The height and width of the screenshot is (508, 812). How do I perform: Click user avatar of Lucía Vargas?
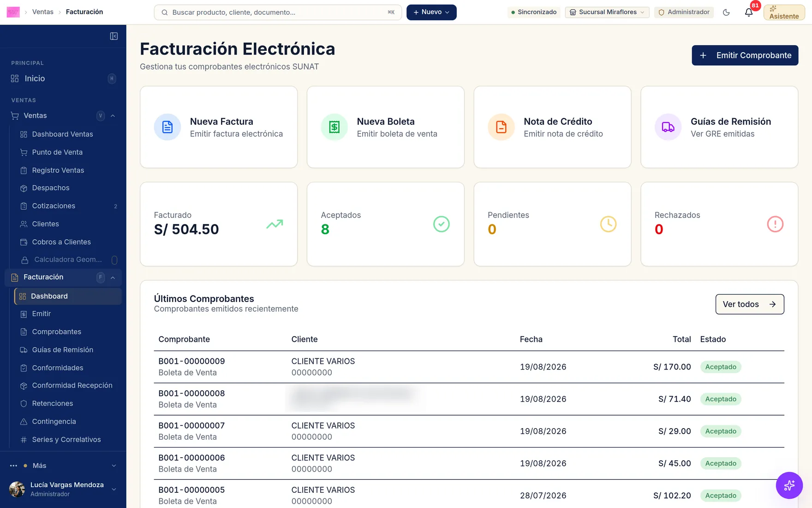pyautogui.click(x=17, y=489)
